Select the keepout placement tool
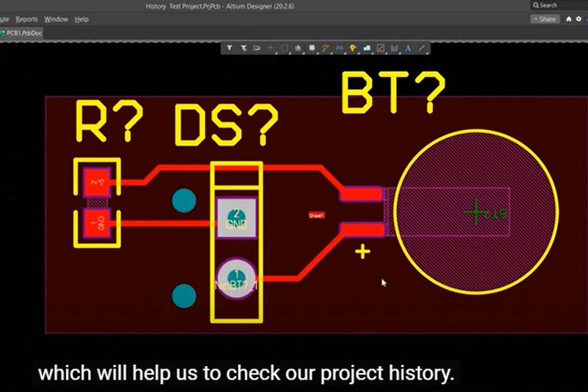The width and height of the screenshot is (588, 392). point(381,48)
